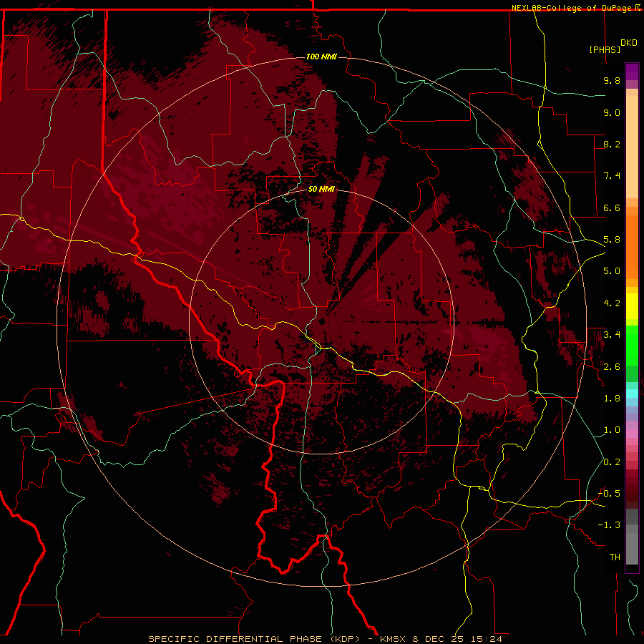644x644 pixels.
Task: Click the 4.2 legend value
Action: pyautogui.click(x=612, y=303)
